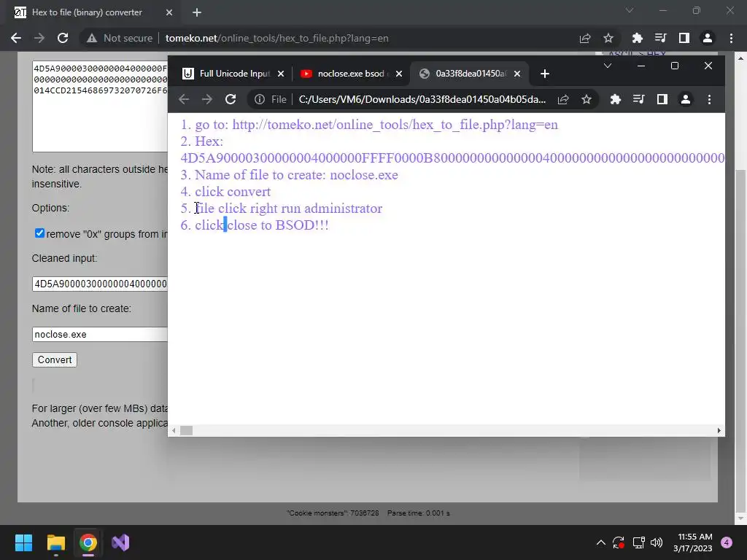Open tab search chevron in rear window

coord(630,10)
